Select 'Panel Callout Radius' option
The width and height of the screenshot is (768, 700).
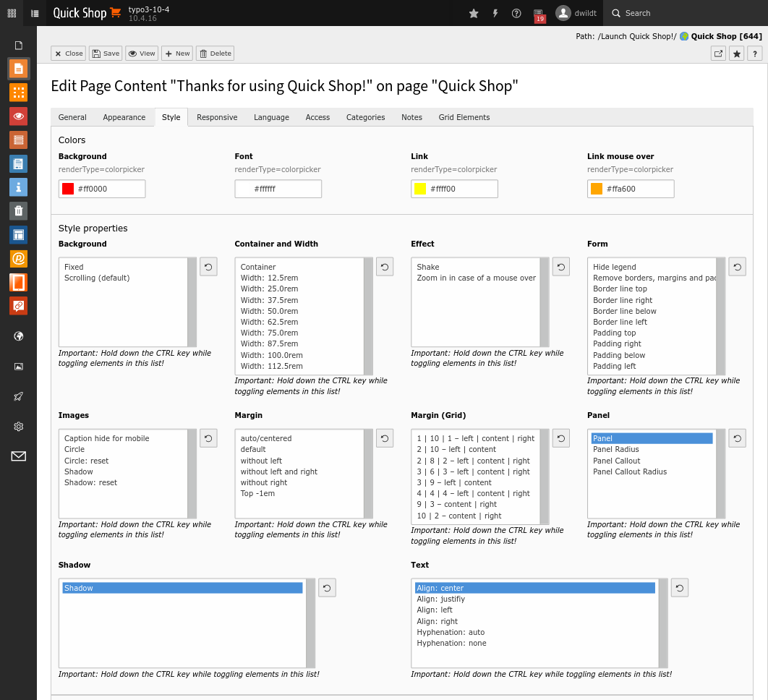tap(652, 471)
